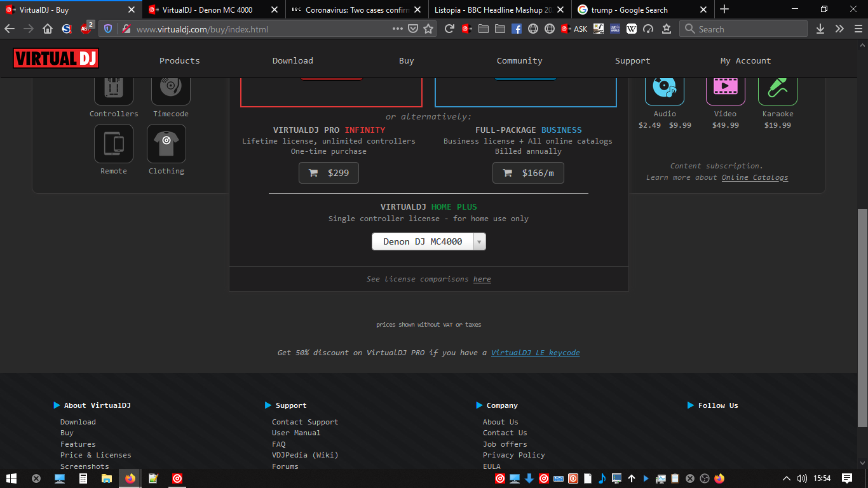Select the Video content subscription icon
Viewport: 868px width, 488px height.
tap(726, 89)
